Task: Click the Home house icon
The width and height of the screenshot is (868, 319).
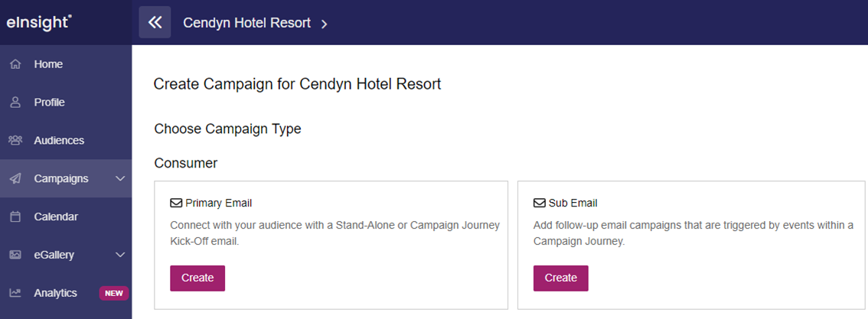Action: click(x=15, y=64)
